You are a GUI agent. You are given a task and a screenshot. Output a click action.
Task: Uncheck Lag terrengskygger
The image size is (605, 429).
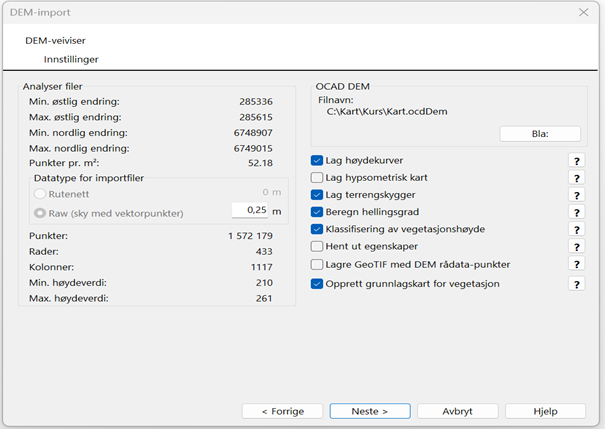(317, 195)
